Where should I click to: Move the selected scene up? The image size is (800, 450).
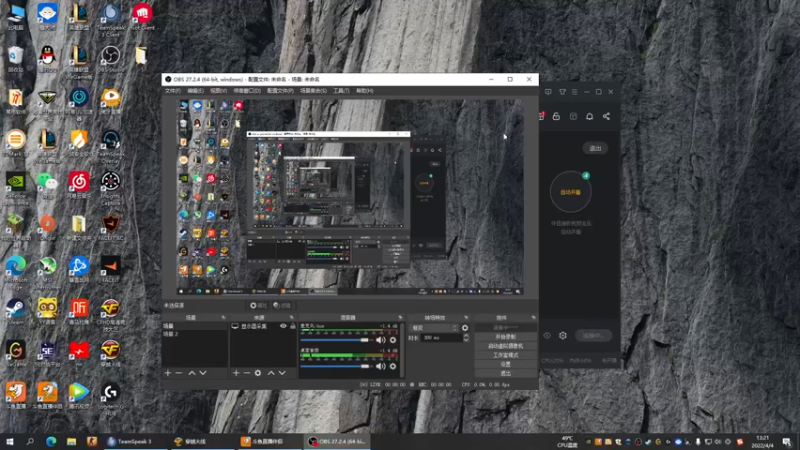tap(191, 373)
